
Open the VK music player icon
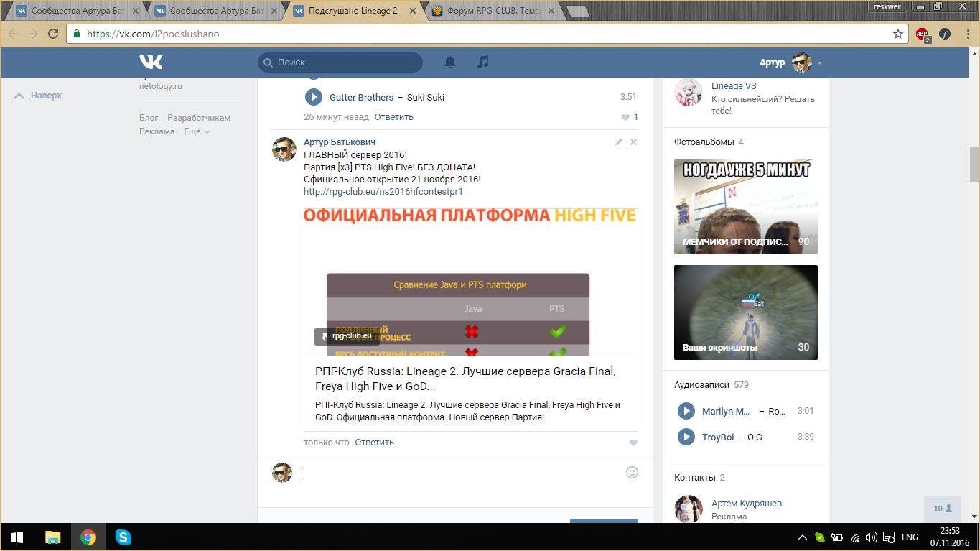(483, 62)
